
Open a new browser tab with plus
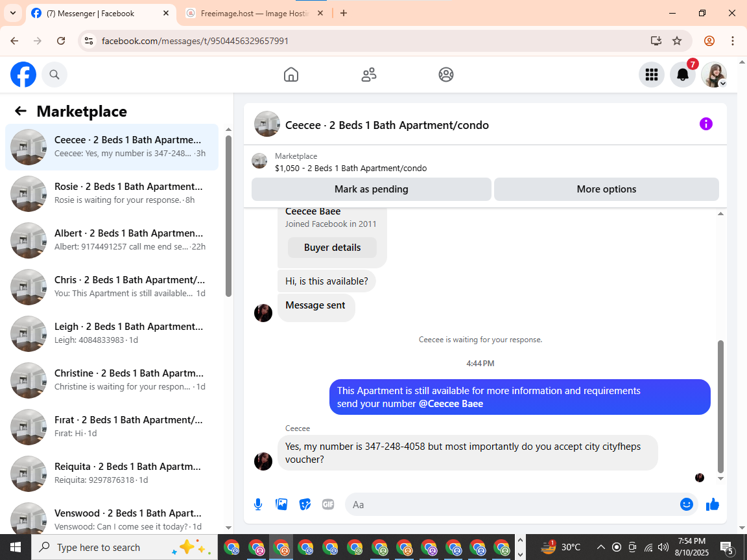344,14
